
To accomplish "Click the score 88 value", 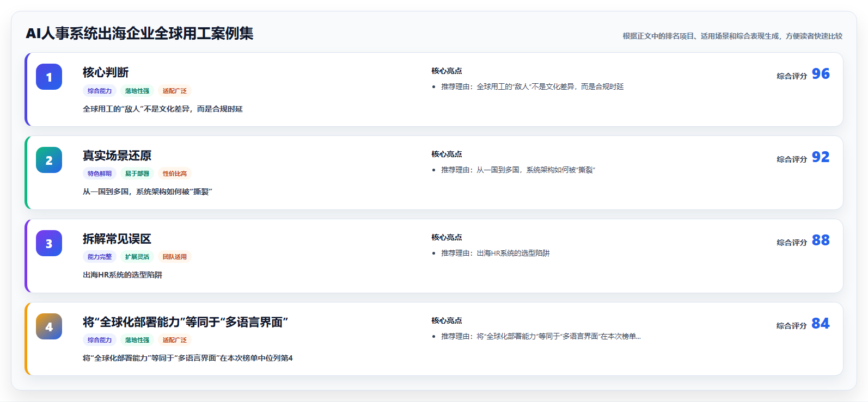I will coord(821,240).
